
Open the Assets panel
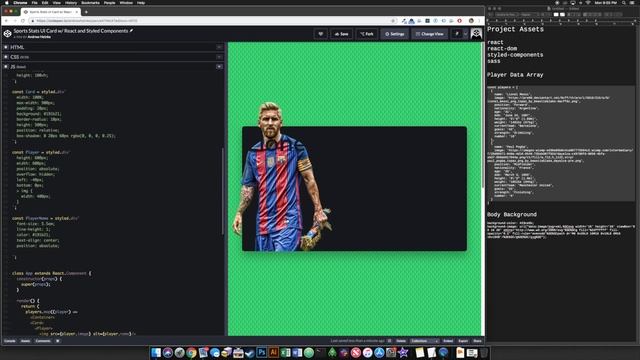pos(25,341)
